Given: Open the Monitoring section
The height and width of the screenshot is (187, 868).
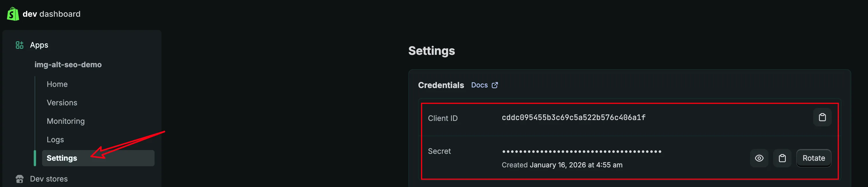Looking at the screenshot, I should click(66, 121).
